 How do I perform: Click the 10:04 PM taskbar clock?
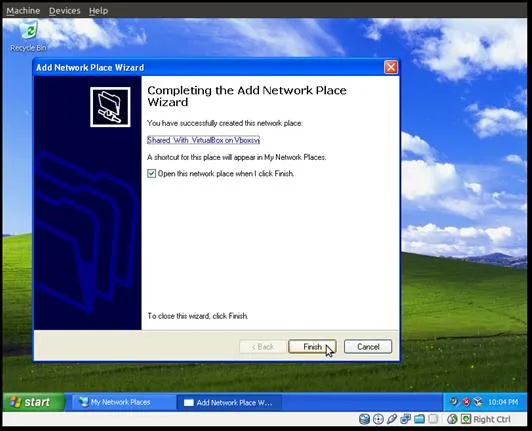pyautogui.click(x=503, y=402)
